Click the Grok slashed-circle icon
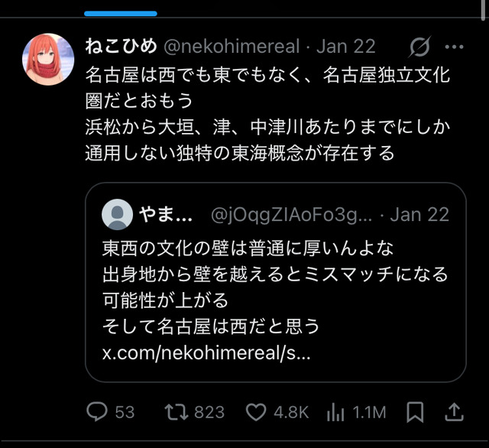The image size is (489, 448). point(419,47)
